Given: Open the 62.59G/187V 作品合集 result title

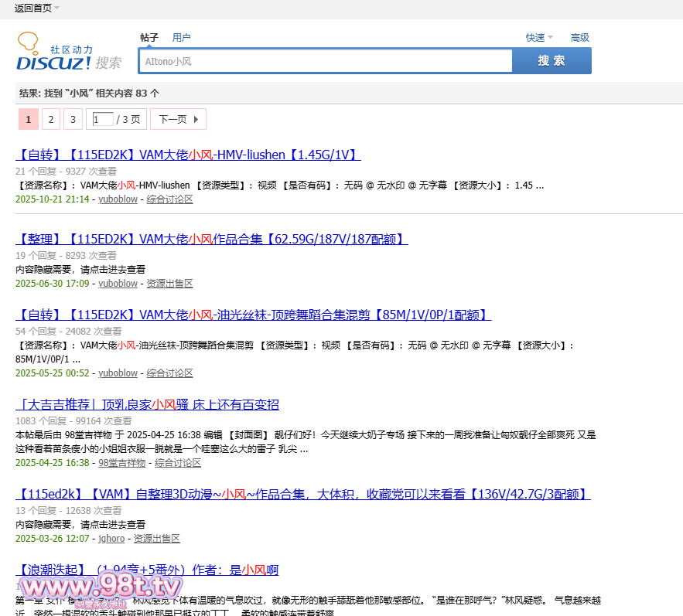Looking at the screenshot, I should (x=211, y=239).
